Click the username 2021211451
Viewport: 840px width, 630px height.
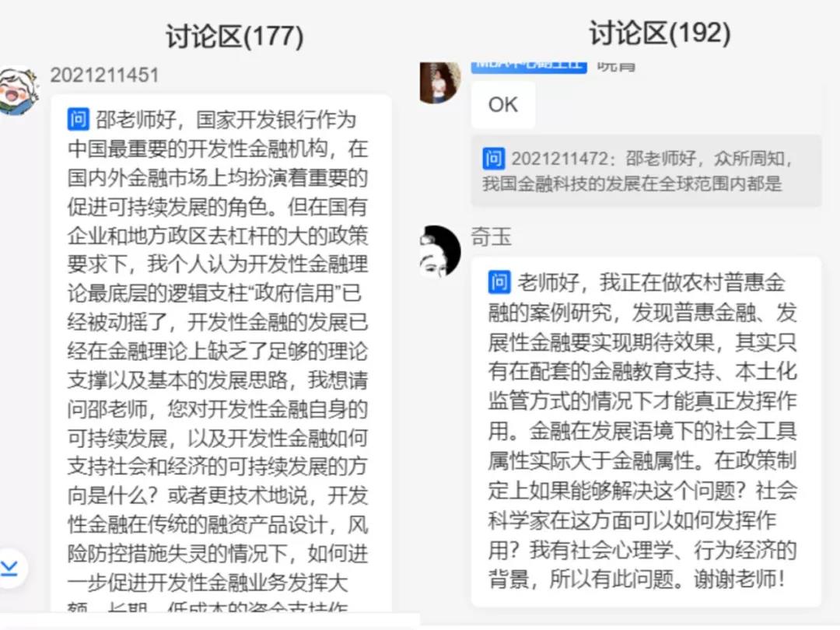click(104, 75)
